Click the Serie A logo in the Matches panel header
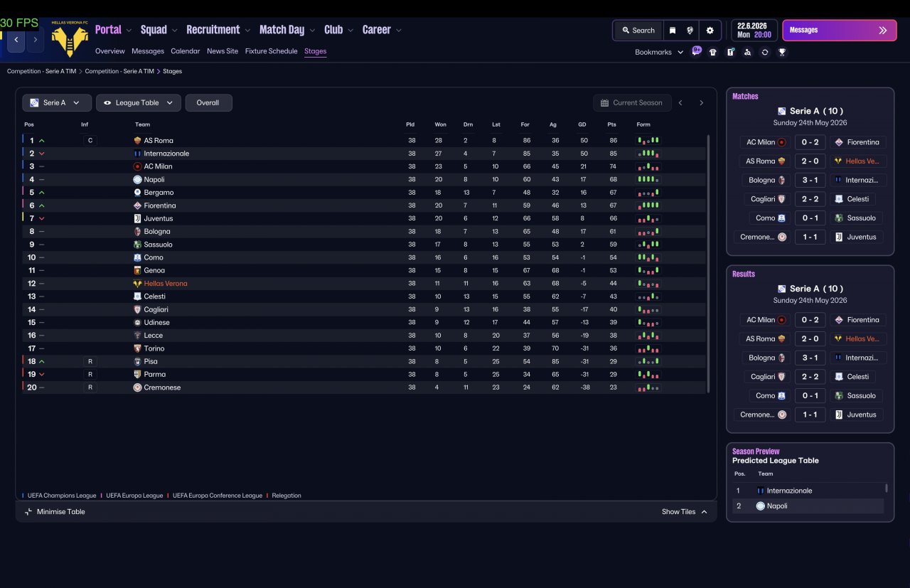Viewport: 910px width, 588px height. pos(782,111)
